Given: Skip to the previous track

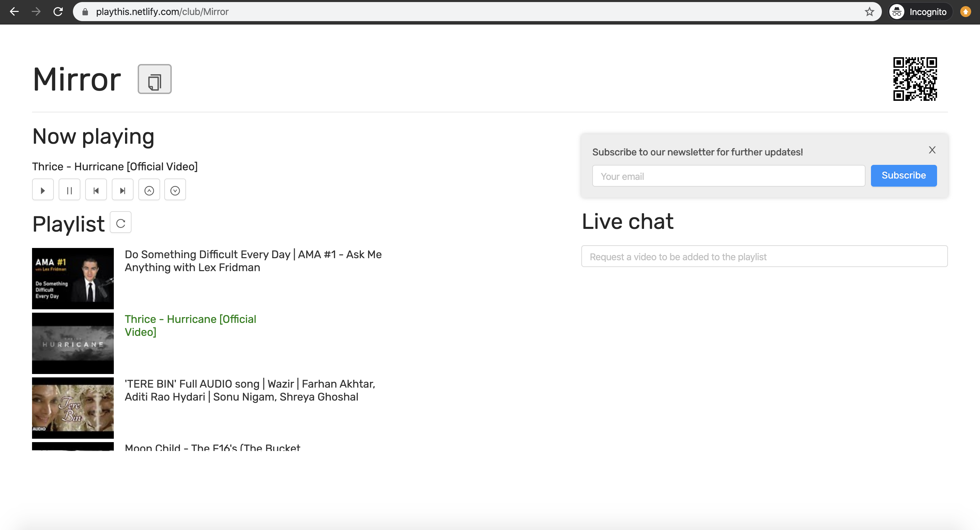Looking at the screenshot, I should 96,190.
